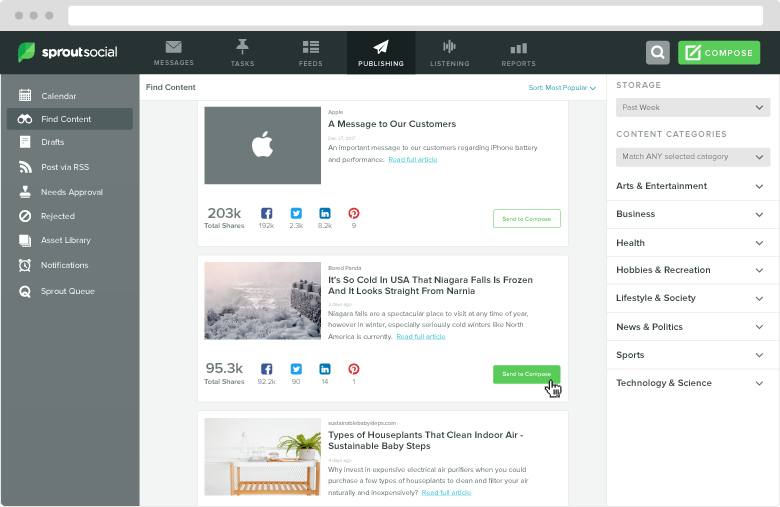
Task: Click the green Compose button
Action: tap(718, 53)
